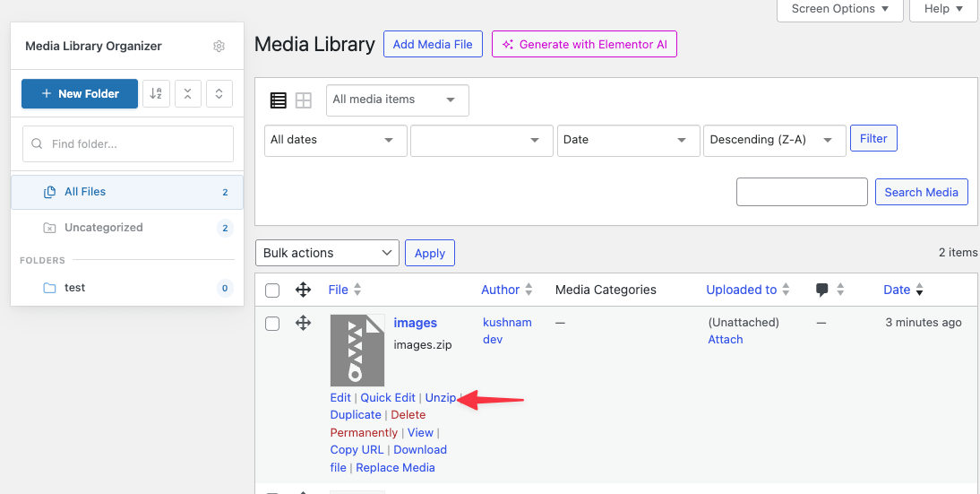
Task: Click the Replace Media row action
Action: click(x=395, y=468)
